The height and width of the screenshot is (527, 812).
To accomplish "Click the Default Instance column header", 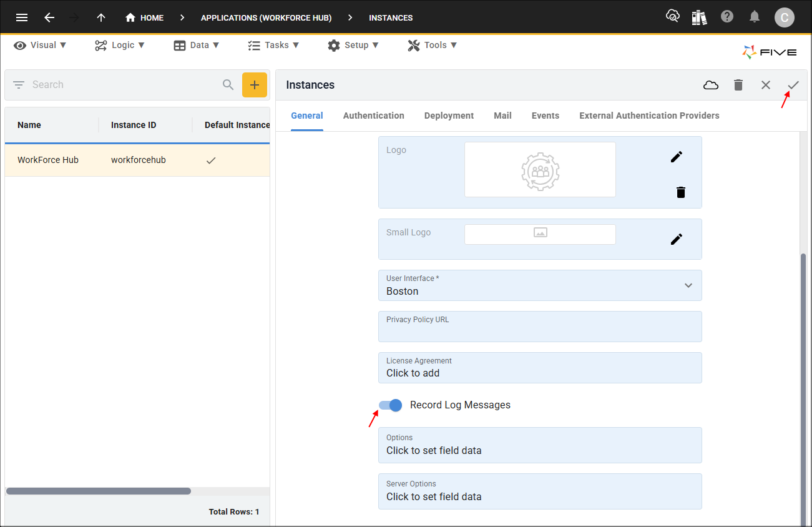I will 237,125.
